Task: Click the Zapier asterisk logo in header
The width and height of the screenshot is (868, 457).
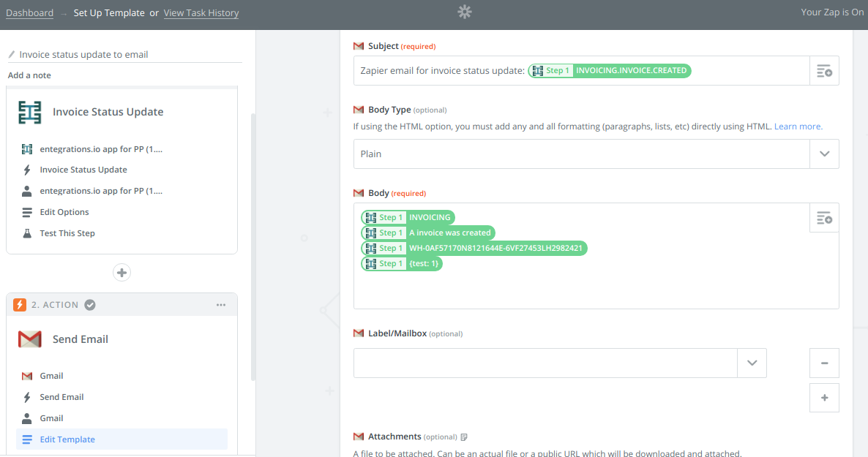Action: click(465, 12)
